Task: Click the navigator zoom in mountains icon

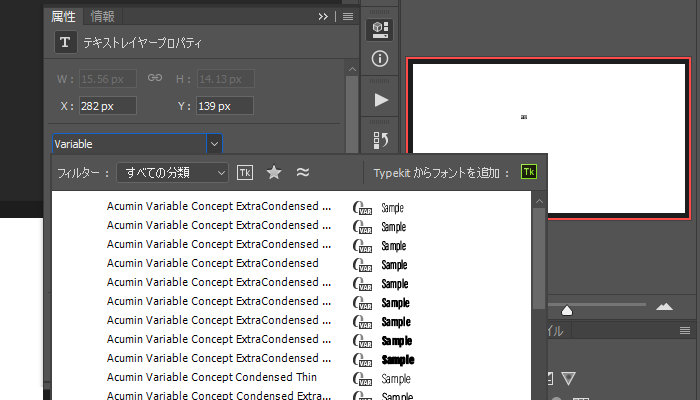Action: coord(664,306)
